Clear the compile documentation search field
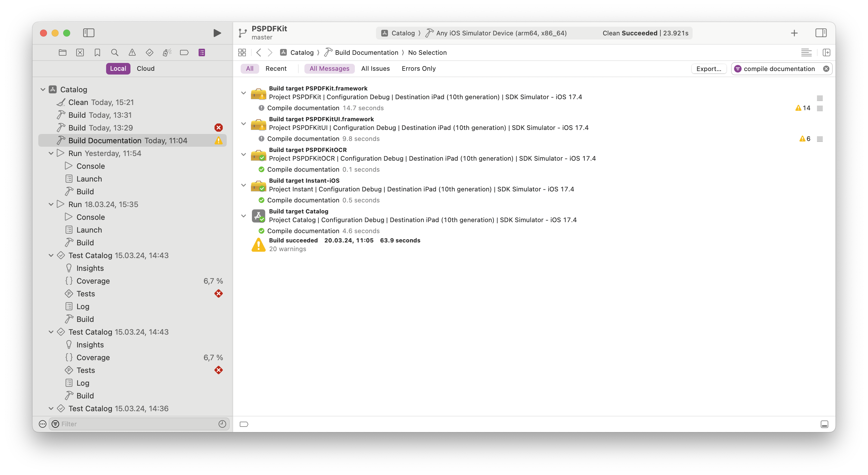This screenshot has height=475, width=868. coord(827,68)
